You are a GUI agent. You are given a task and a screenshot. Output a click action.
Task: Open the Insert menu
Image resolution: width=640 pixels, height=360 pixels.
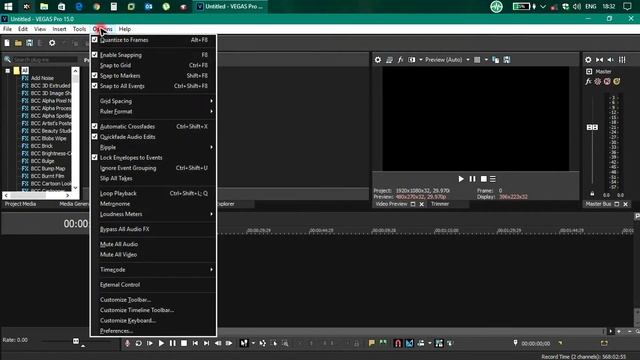59,29
